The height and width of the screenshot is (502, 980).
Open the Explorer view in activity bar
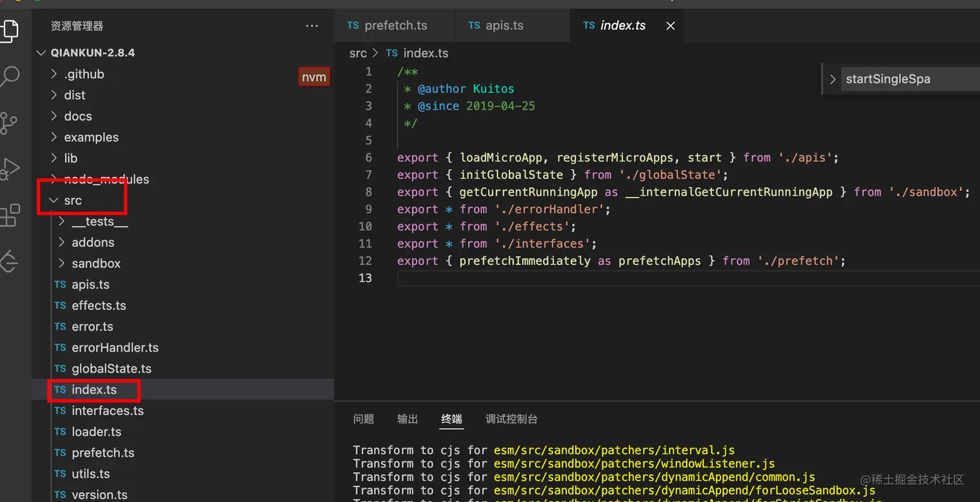(9, 30)
